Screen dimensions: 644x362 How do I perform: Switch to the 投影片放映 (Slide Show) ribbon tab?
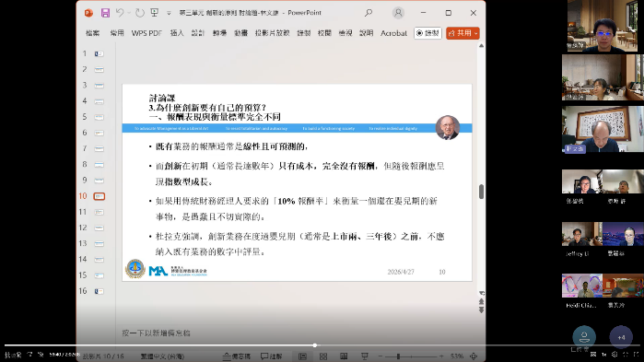[x=273, y=33]
